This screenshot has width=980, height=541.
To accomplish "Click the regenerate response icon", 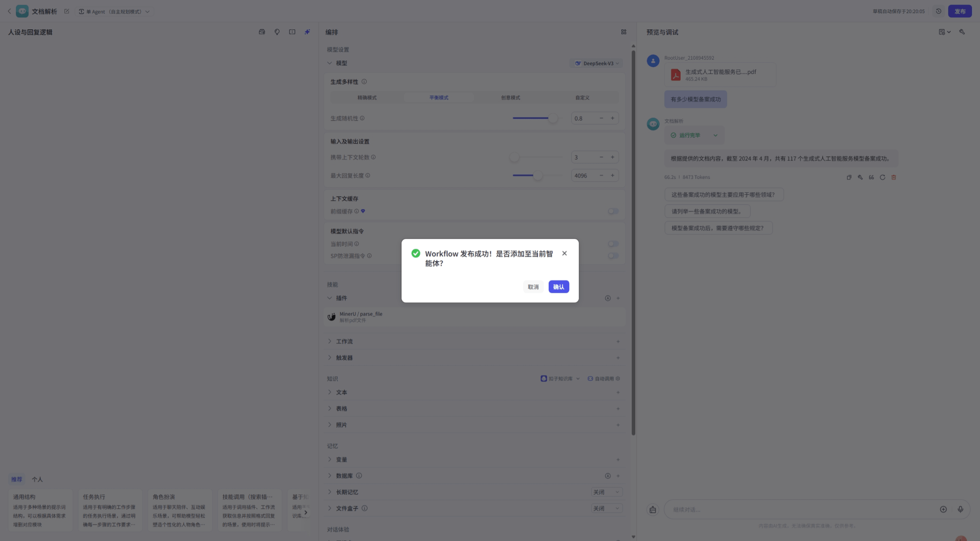I will [x=882, y=177].
